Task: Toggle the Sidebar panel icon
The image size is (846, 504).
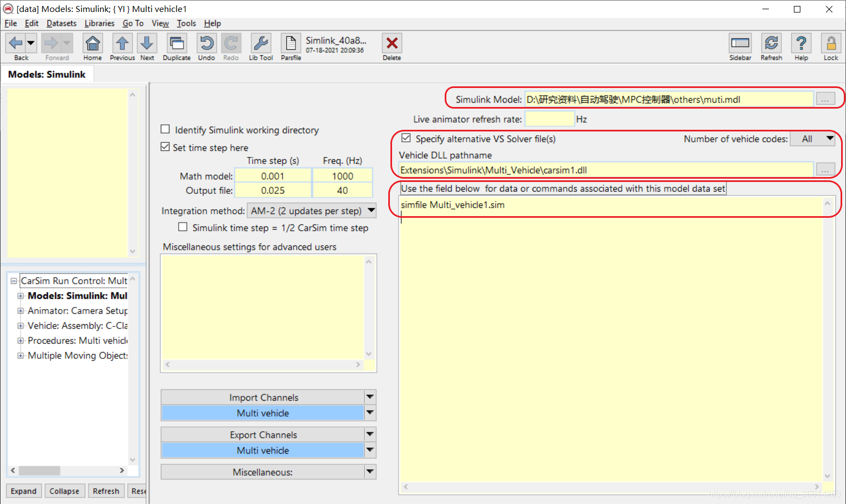Action: [740, 43]
